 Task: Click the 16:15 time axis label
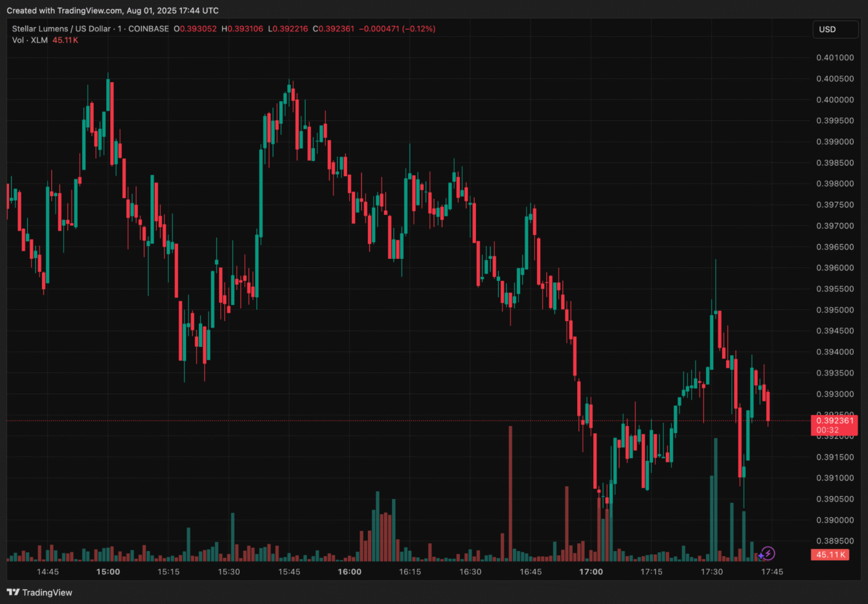coord(410,572)
